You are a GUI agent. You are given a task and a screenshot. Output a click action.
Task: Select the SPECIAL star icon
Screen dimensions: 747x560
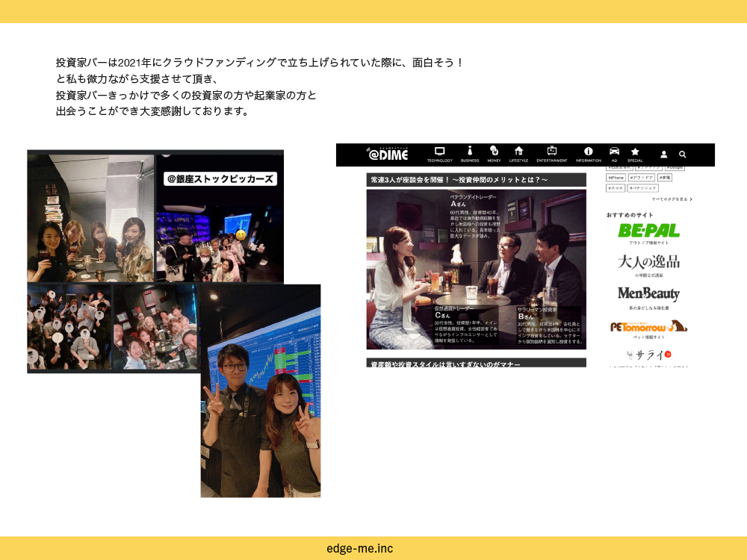pyautogui.click(x=635, y=152)
